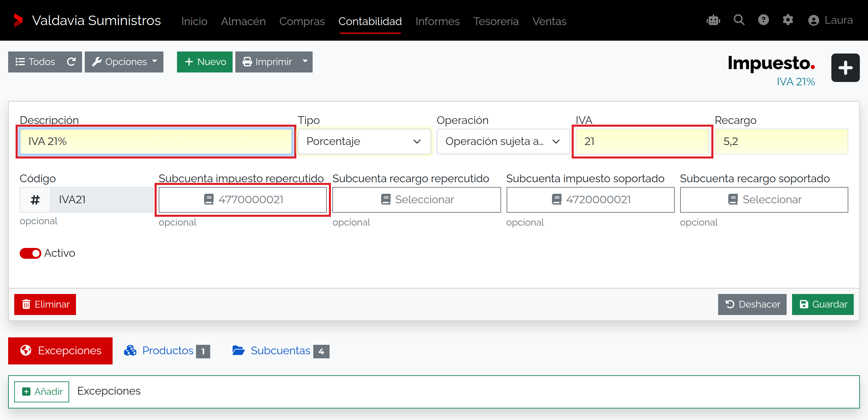Image resolution: width=868 pixels, height=420 pixels.
Task: Toggle the Activo switch
Action: pos(31,253)
